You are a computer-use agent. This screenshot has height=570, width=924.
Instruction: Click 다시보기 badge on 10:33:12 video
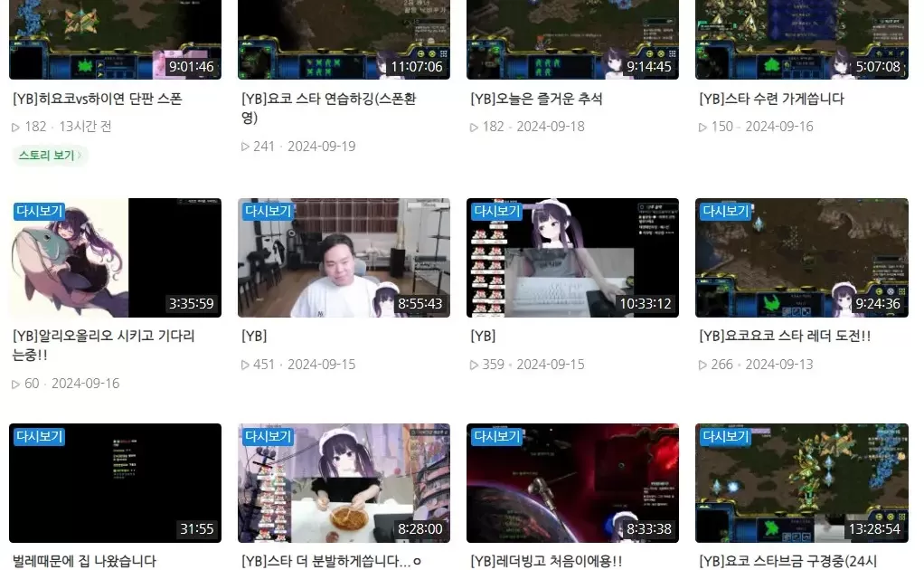pos(497,211)
